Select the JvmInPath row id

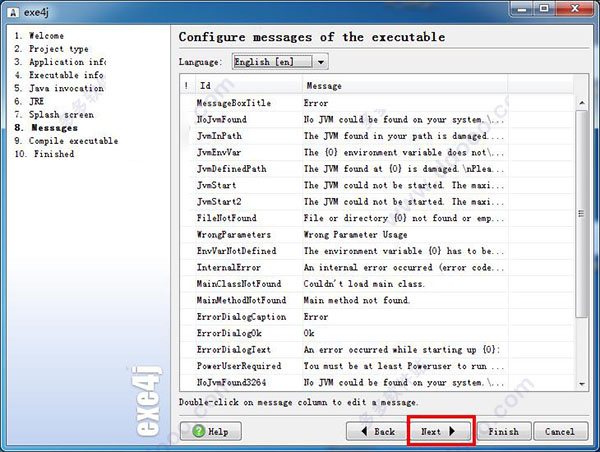point(219,136)
